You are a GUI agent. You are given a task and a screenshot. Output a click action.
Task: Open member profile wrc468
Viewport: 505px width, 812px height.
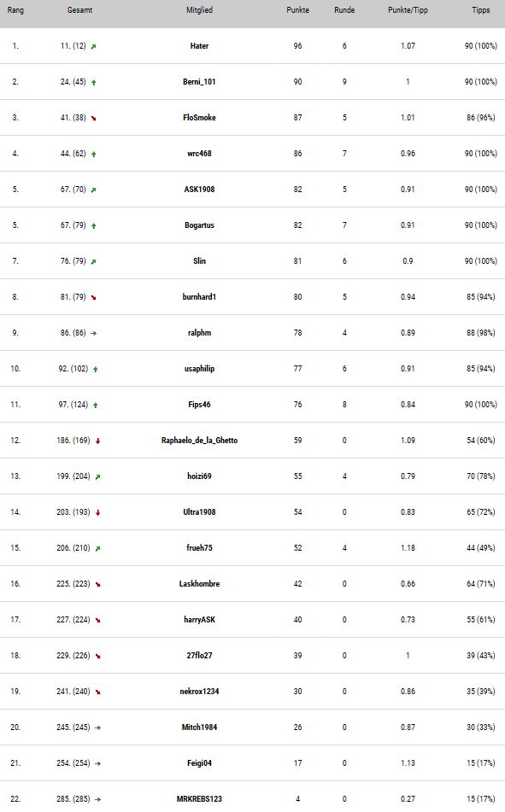(199, 154)
